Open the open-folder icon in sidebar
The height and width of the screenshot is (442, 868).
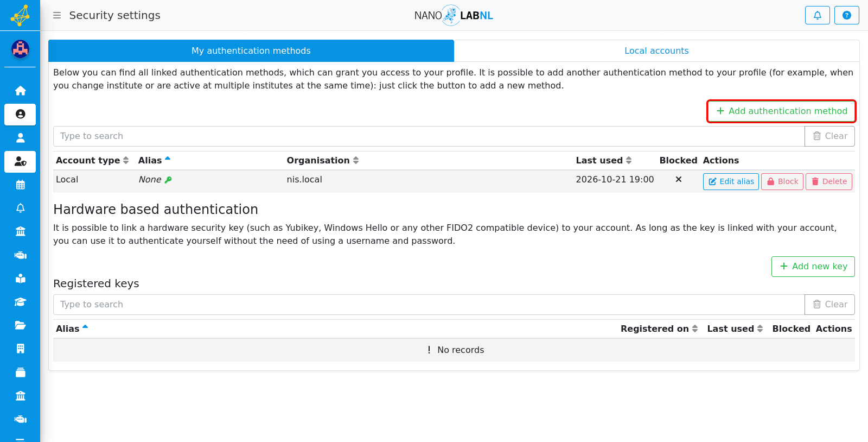(x=20, y=325)
